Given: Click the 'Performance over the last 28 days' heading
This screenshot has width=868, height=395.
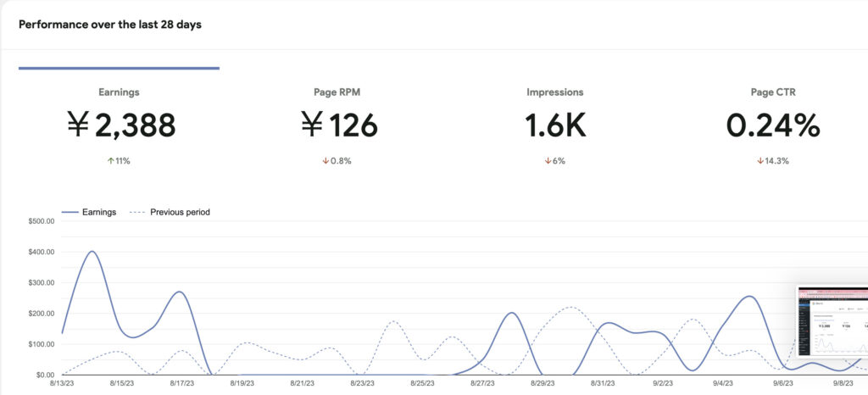Looking at the screenshot, I should [110, 25].
